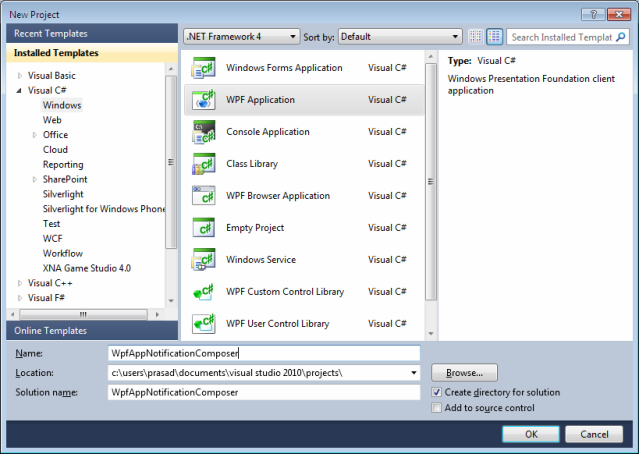This screenshot has height=454, width=639.
Task: Click Visual C# language label beside Console Application
Action: 387,132
